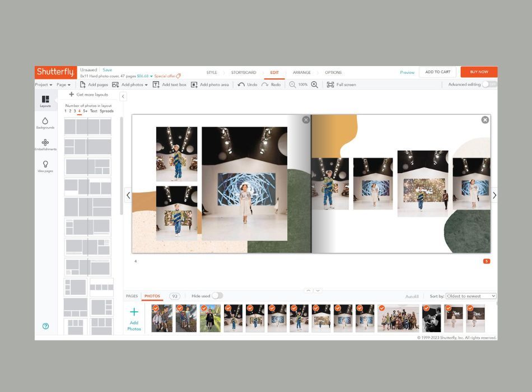Open the Sort by dropdown

(471, 296)
